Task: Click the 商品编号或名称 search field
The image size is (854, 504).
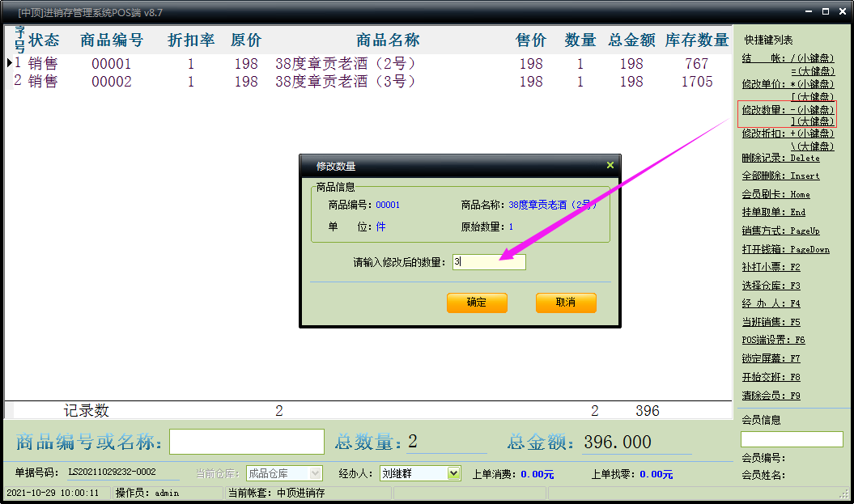Action: click(x=246, y=442)
